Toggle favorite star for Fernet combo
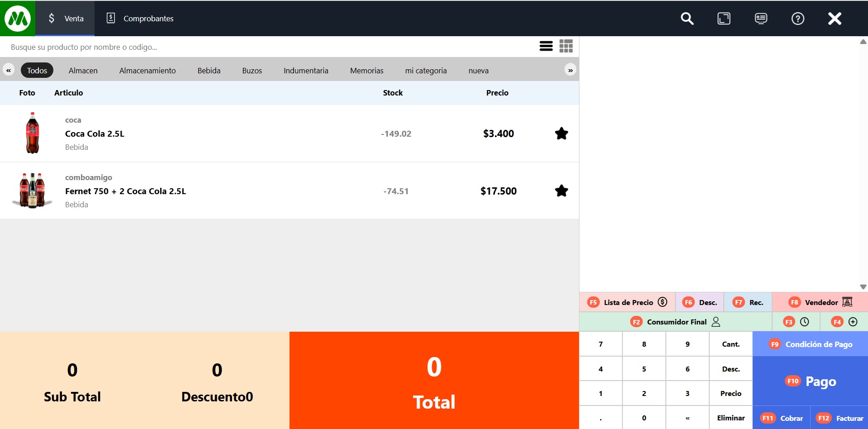Viewport: 868px width, 429px height. pyautogui.click(x=561, y=191)
